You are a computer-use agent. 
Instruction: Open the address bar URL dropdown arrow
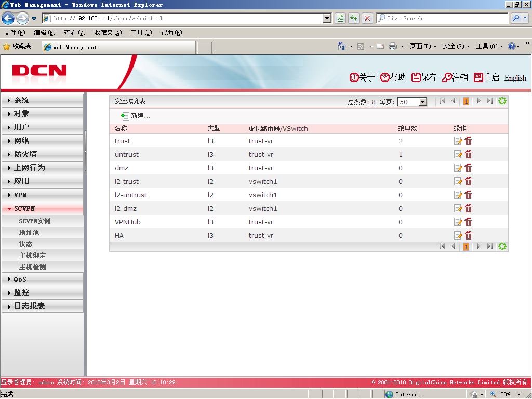click(x=327, y=18)
